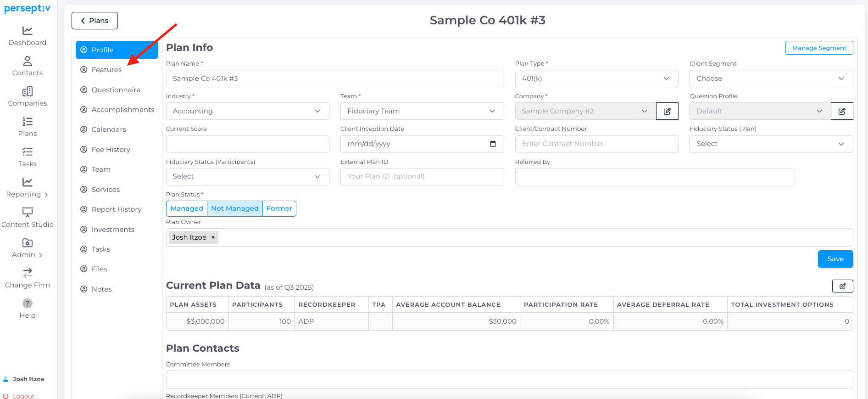Select the Former plan status
The width and height of the screenshot is (868, 399).
click(279, 208)
